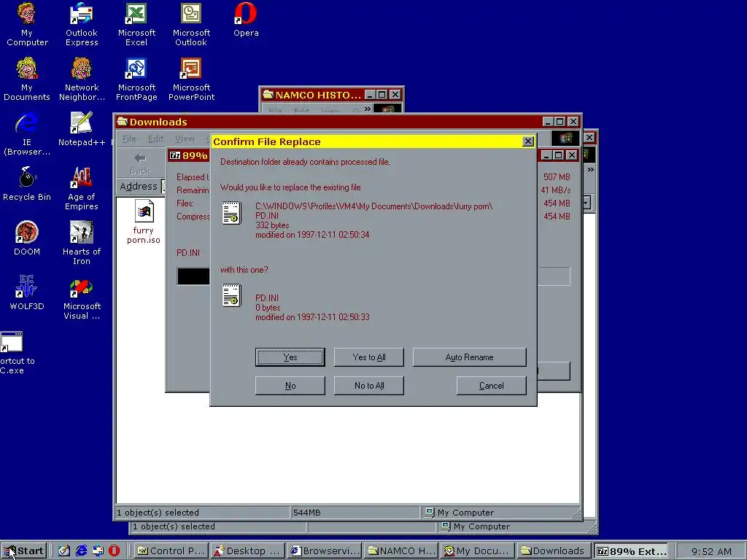Click Opera icon in quick launch
Screen dimensions: 747x560
tap(115, 551)
